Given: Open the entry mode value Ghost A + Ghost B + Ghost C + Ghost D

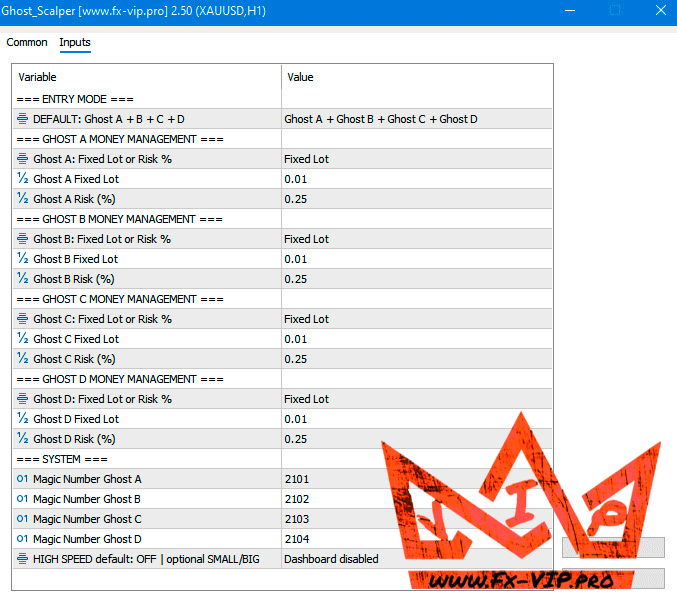Looking at the screenshot, I should (x=417, y=119).
